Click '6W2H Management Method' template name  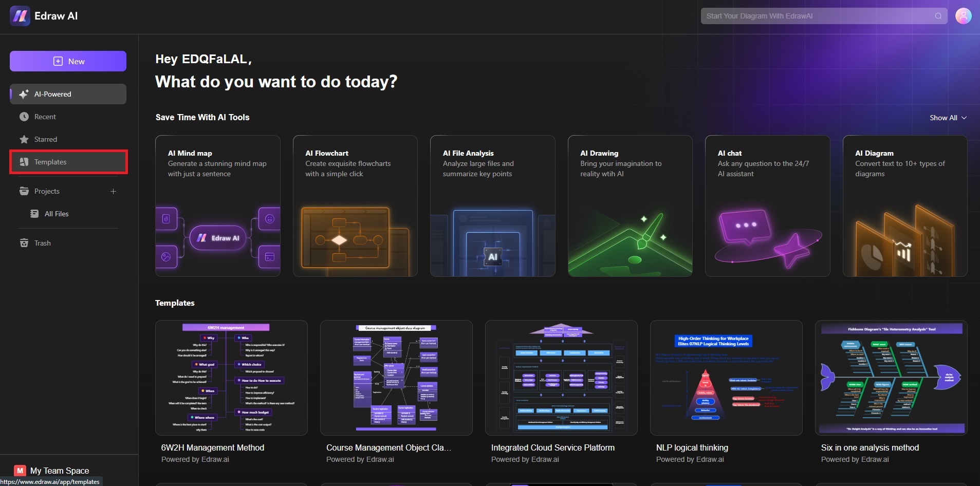click(x=213, y=447)
